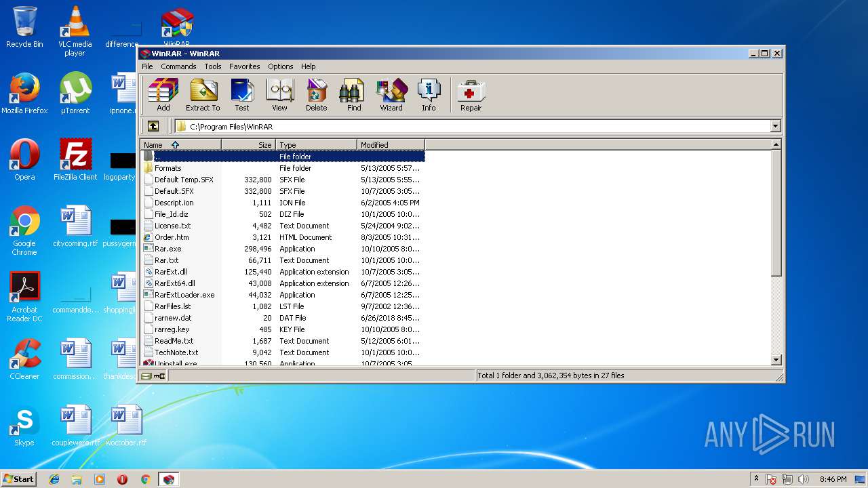Sort by Name column header
This screenshot has width=868, height=488.
click(181, 144)
